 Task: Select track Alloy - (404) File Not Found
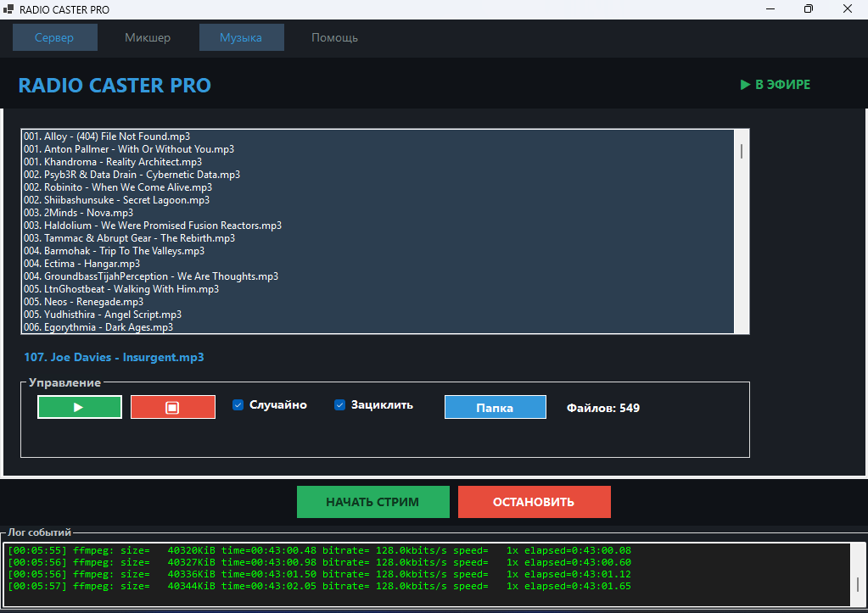(x=107, y=137)
